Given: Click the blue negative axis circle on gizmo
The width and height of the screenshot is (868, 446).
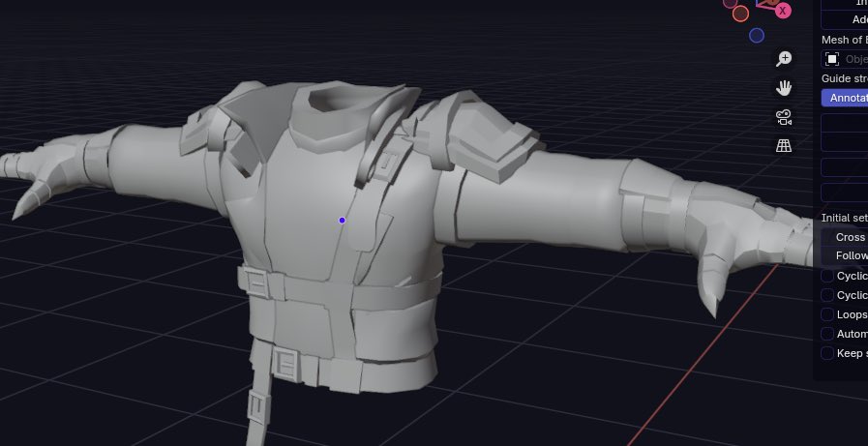Looking at the screenshot, I should [x=757, y=36].
